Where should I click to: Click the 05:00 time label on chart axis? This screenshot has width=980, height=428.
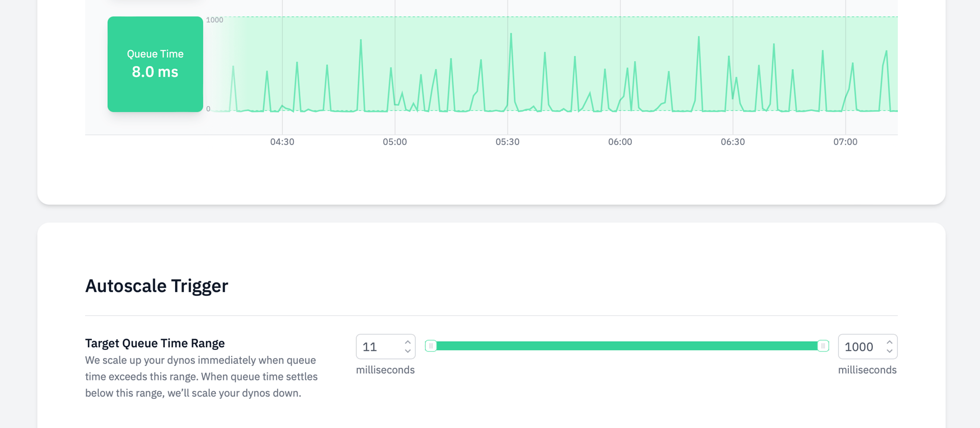coord(395,142)
